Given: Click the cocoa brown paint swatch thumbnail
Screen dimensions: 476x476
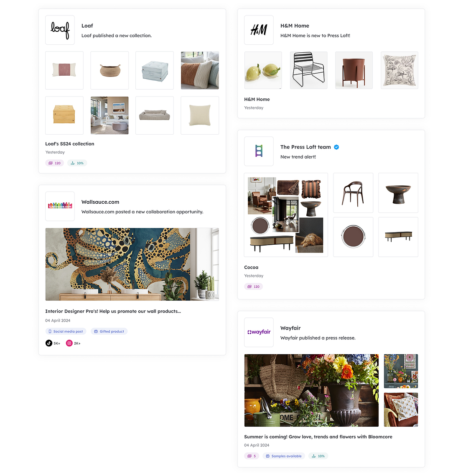Looking at the screenshot, I should pos(353,237).
